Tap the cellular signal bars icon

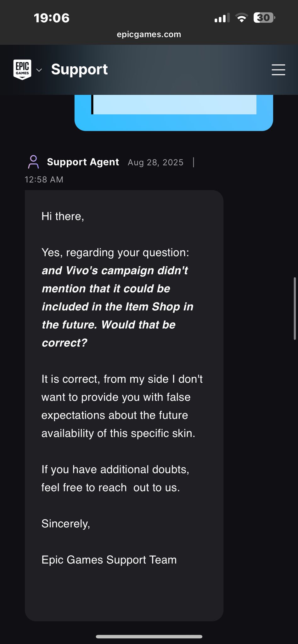(x=222, y=18)
